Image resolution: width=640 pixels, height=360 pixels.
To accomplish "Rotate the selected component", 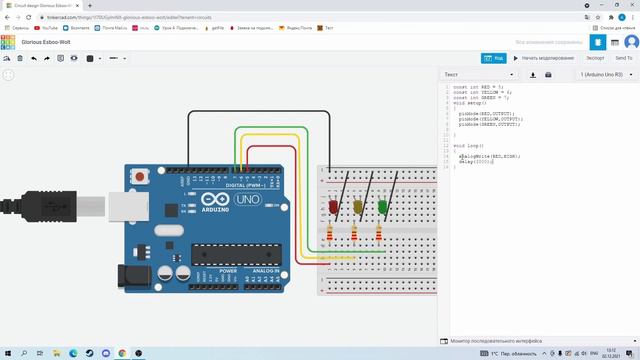I will pos(7,58).
